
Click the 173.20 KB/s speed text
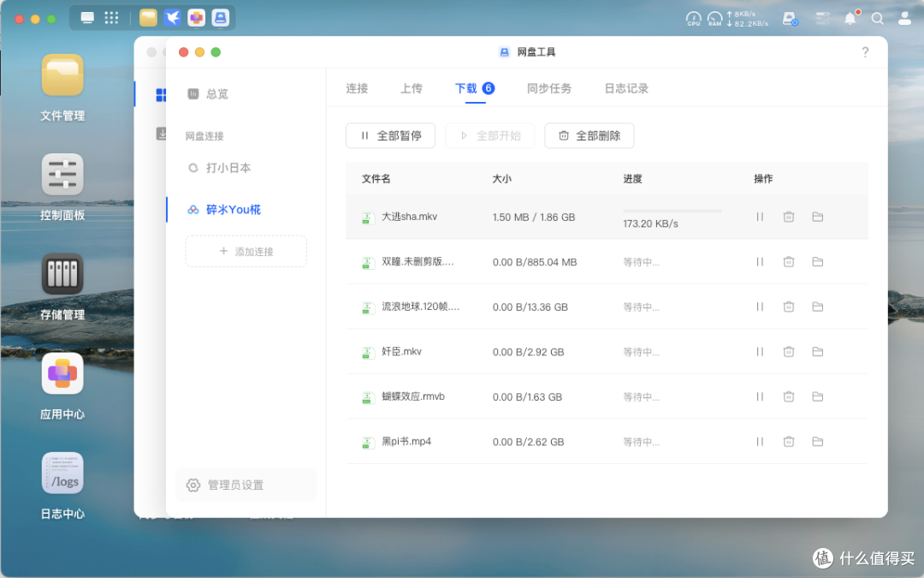(x=650, y=224)
